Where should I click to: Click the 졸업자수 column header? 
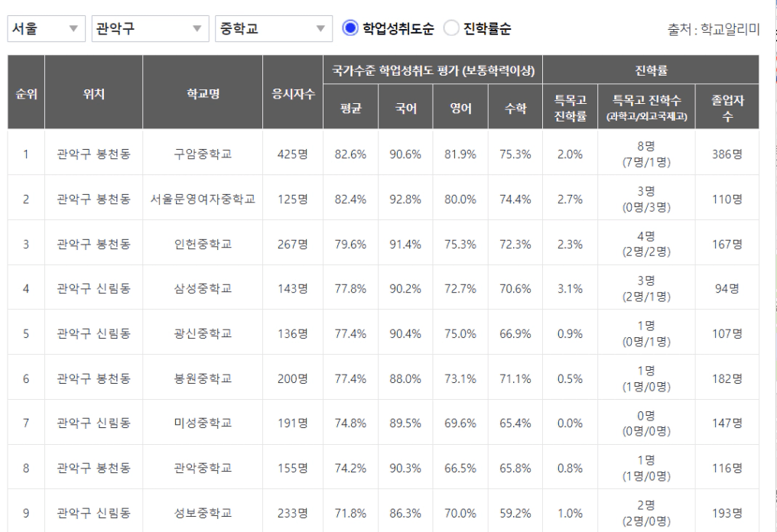[727, 107]
